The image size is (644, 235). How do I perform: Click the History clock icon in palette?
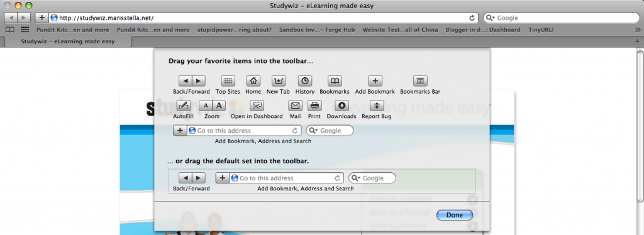click(305, 81)
